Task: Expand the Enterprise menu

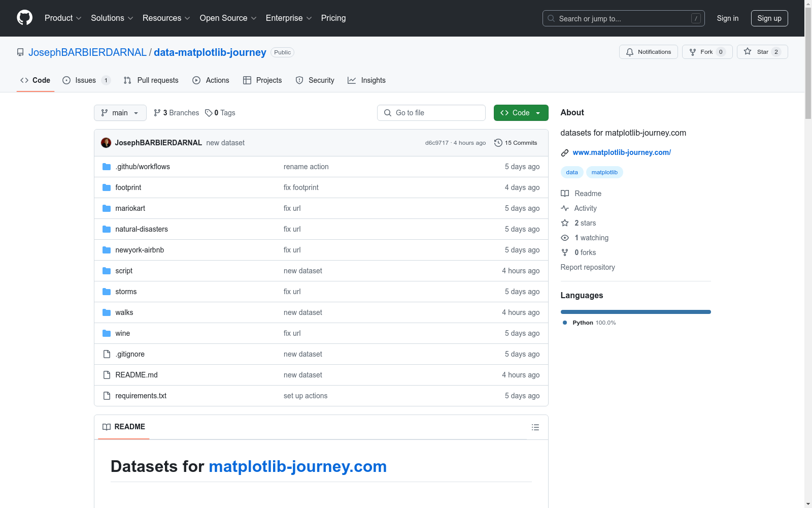Action: [289, 18]
